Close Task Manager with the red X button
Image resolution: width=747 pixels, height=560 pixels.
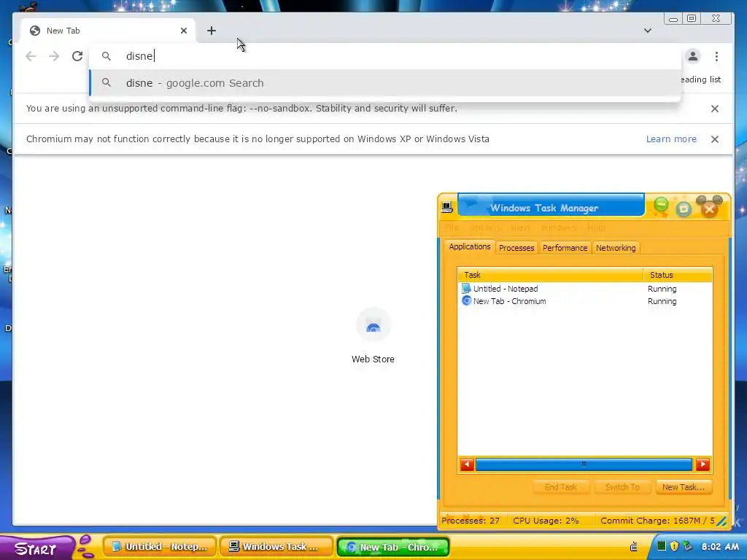[709, 208]
